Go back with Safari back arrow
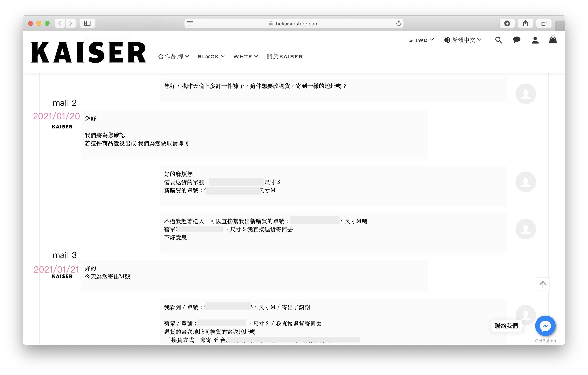The image size is (588, 375). click(60, 24)
